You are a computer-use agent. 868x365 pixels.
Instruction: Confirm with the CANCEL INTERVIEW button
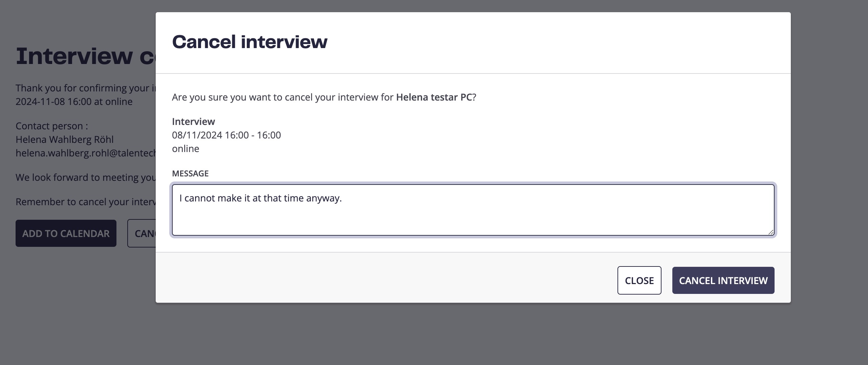click(x=723, y=280)
